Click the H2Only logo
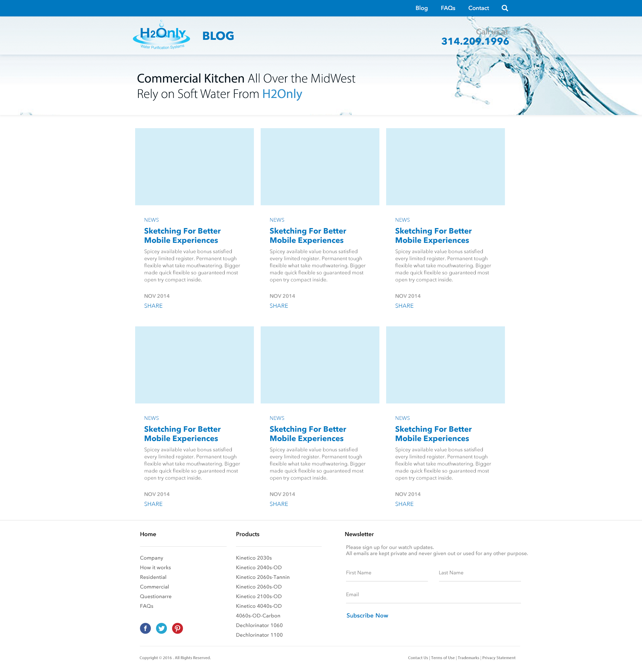 click(161, 35)
